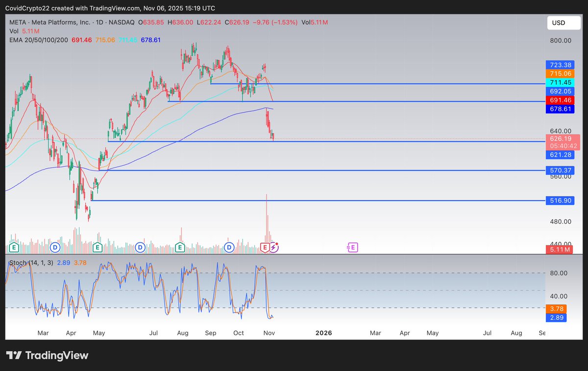Image resolution: width=588 pixels, height=371 pixels.
Task: Click the O635.85 open value in legend
Action: [151, 22]
